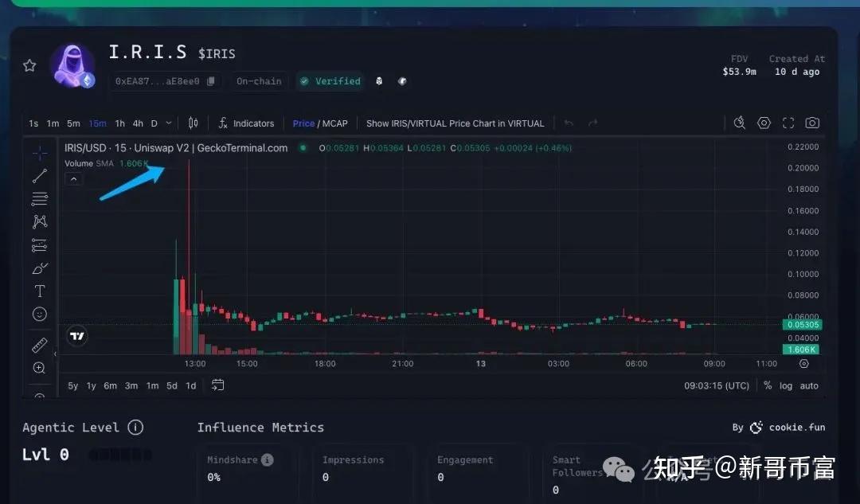The width and height of the screenshot is (860, 504).
Task: Open the On-chain button
Action: (x=259, y=80)
